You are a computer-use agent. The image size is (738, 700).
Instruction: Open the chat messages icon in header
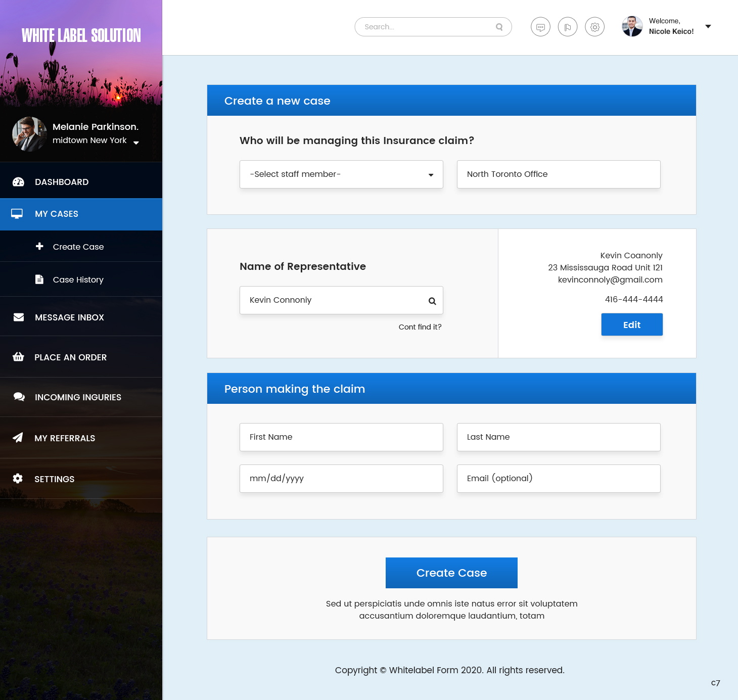(540, 27)
